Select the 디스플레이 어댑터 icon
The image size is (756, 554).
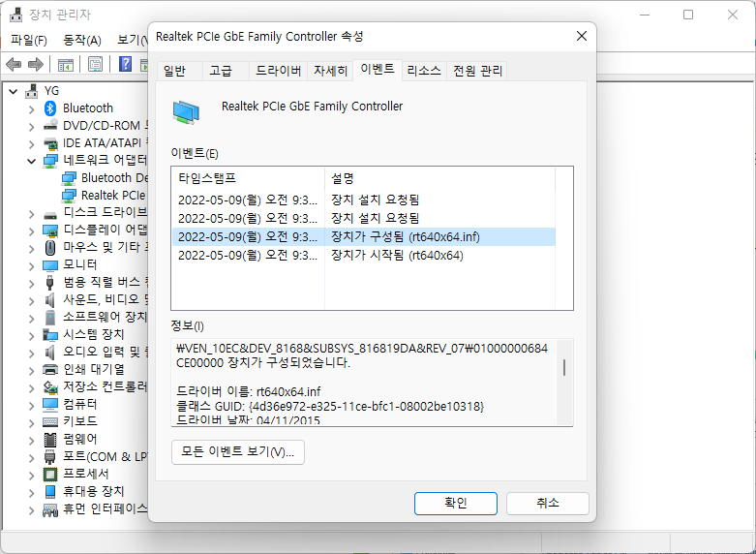(50, 231)
